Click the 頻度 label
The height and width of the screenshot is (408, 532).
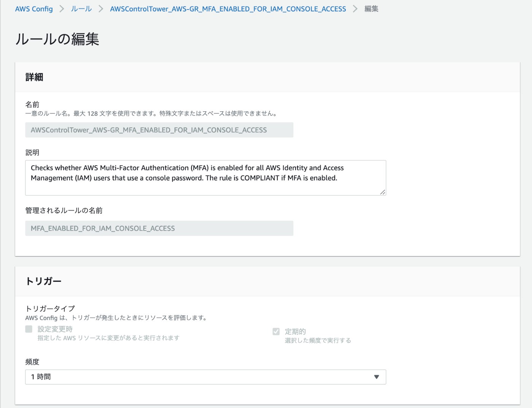[x=32, y=362]
